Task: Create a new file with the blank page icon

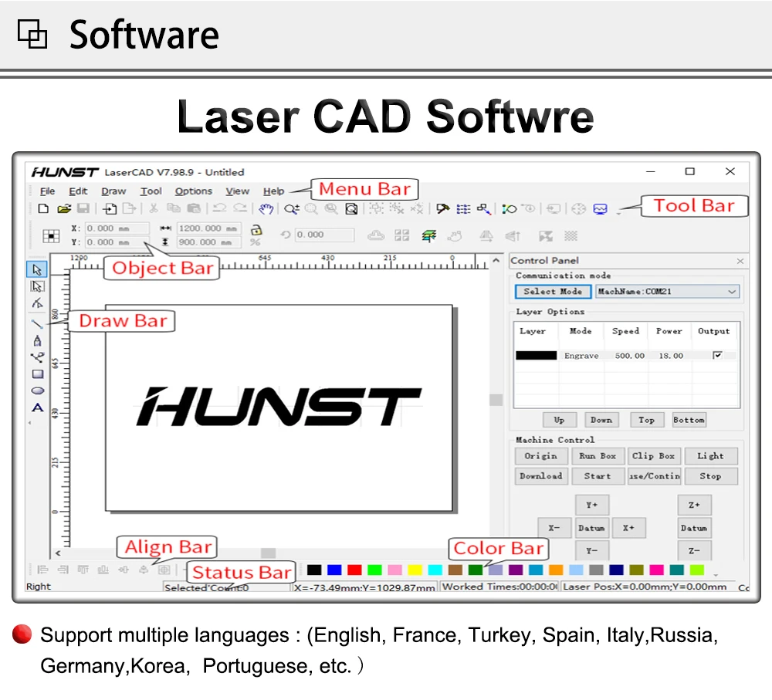Action: click(x=43, y=208)
